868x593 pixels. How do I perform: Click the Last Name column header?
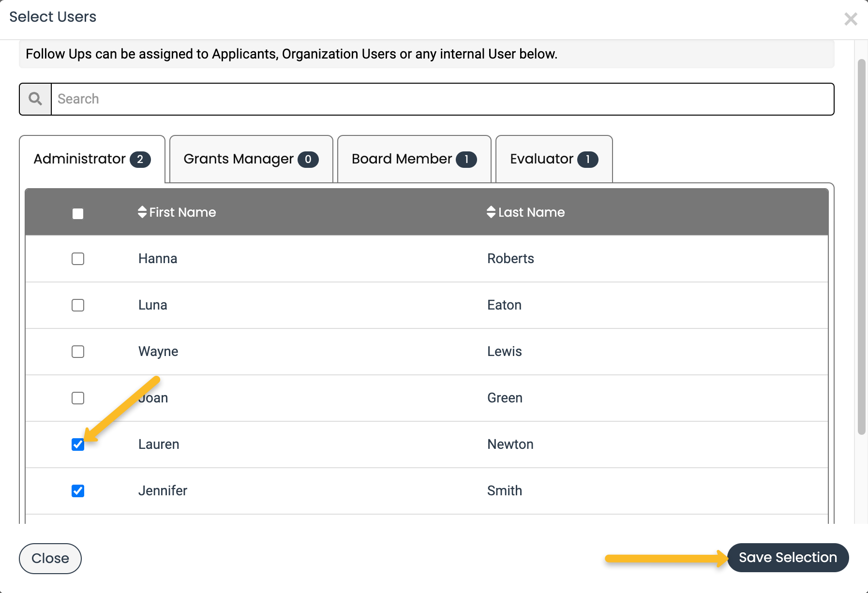[x=526, y=212]
